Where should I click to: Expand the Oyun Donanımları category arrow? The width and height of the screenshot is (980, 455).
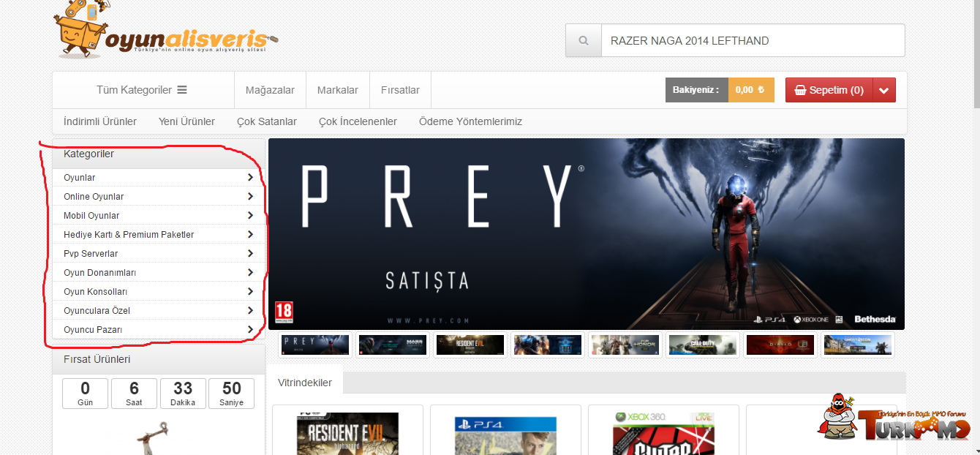pos(250,272)
